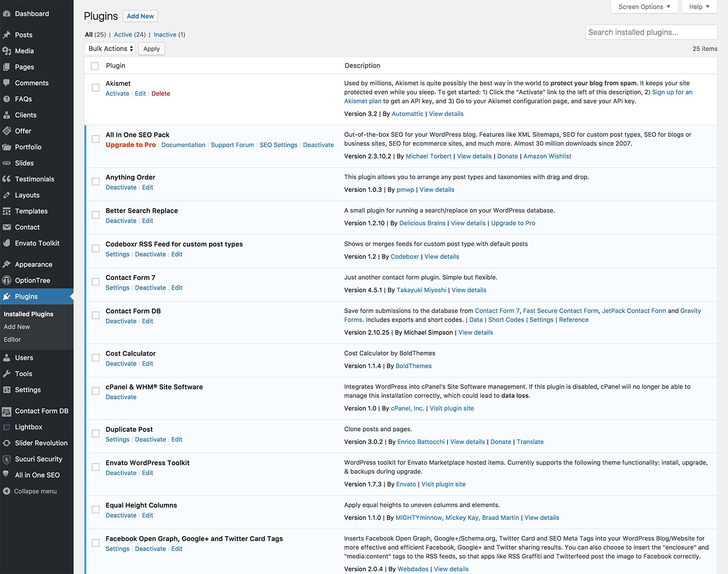
Task: Click the Pages icon in sidebar
Action: click(7, 67)
